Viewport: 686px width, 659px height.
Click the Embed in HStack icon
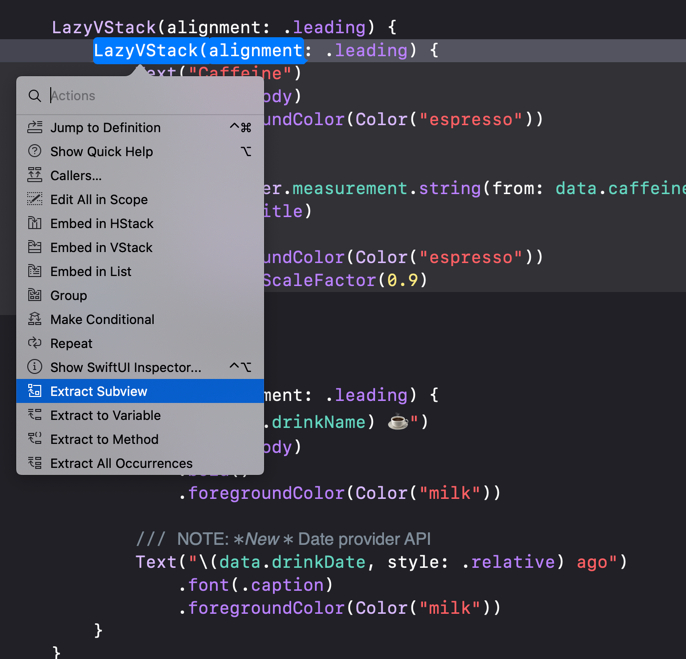(35, 223)
